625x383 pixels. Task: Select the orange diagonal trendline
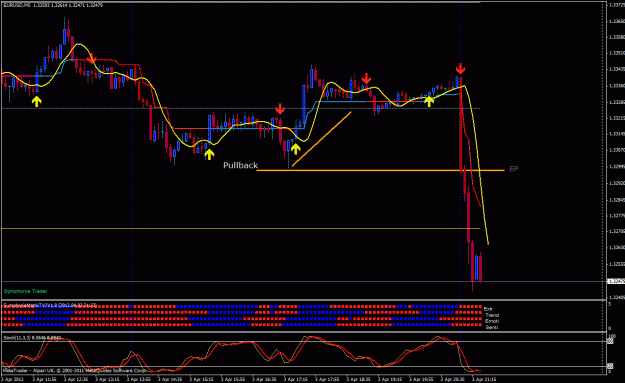321,139
